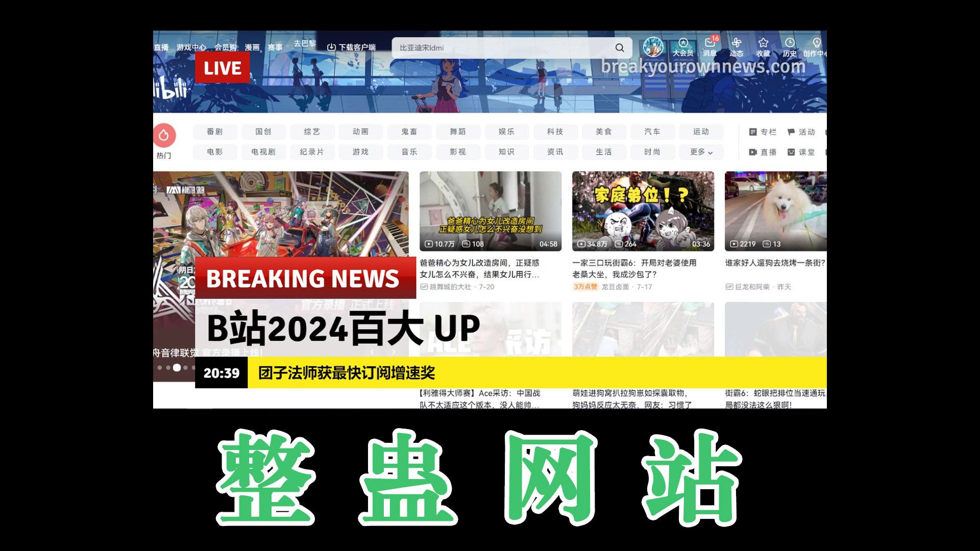Open the 大会员 membership icon
980x551 pixels.
(683, 47)
